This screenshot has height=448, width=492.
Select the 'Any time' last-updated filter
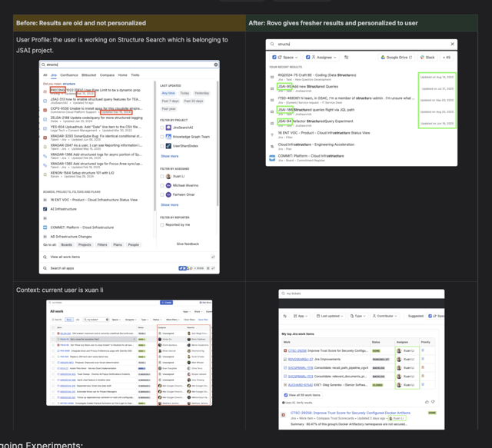coord(168,93)
